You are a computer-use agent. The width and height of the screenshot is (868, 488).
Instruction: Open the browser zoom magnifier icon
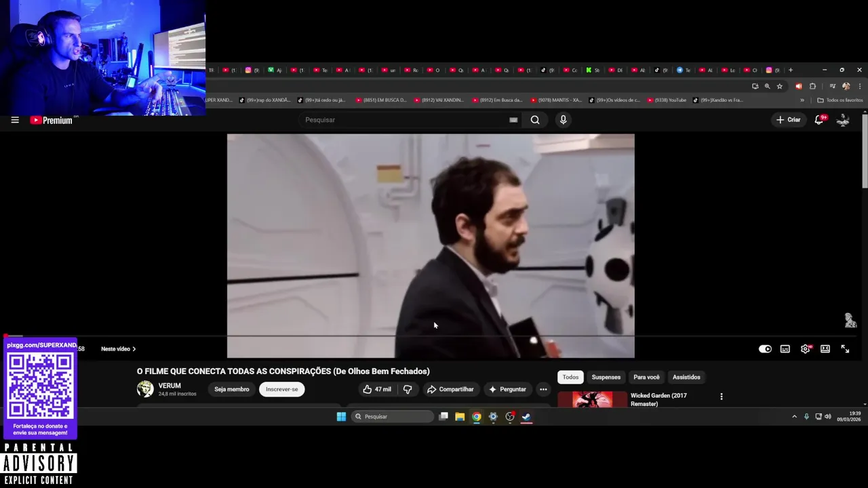pyautogui.click(x=767, y=86)
